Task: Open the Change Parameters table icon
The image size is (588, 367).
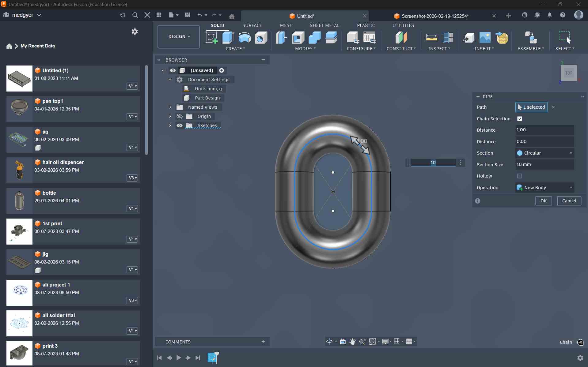Action: (x=370, y=38)
